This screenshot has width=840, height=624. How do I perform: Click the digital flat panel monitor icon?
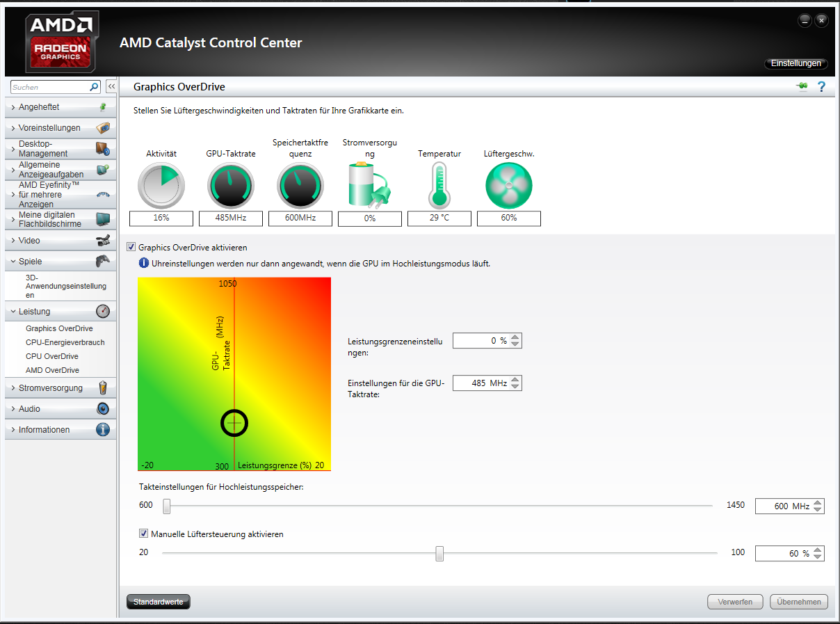103,219
